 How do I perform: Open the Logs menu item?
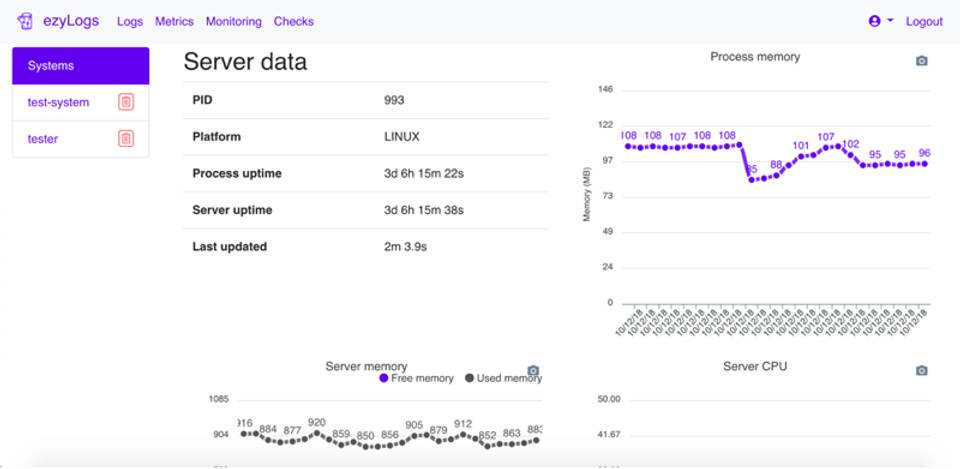[x=130, y=21]
